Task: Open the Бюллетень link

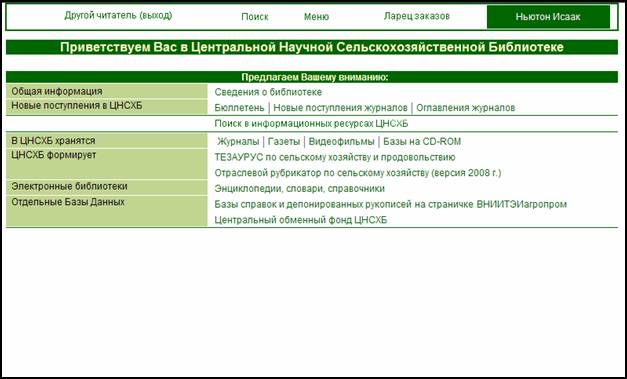Action: point(239,108)
